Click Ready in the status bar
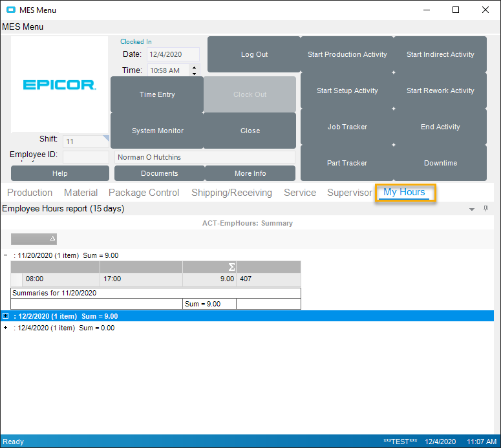Viewport: 501px width, 448px height. (13, 442)
